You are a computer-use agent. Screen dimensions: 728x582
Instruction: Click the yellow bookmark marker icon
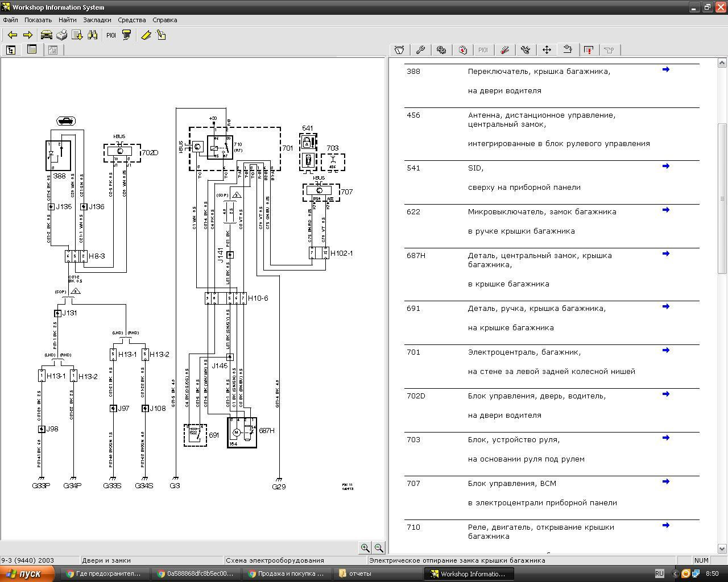pyautogui.click(x=146, y=35)
